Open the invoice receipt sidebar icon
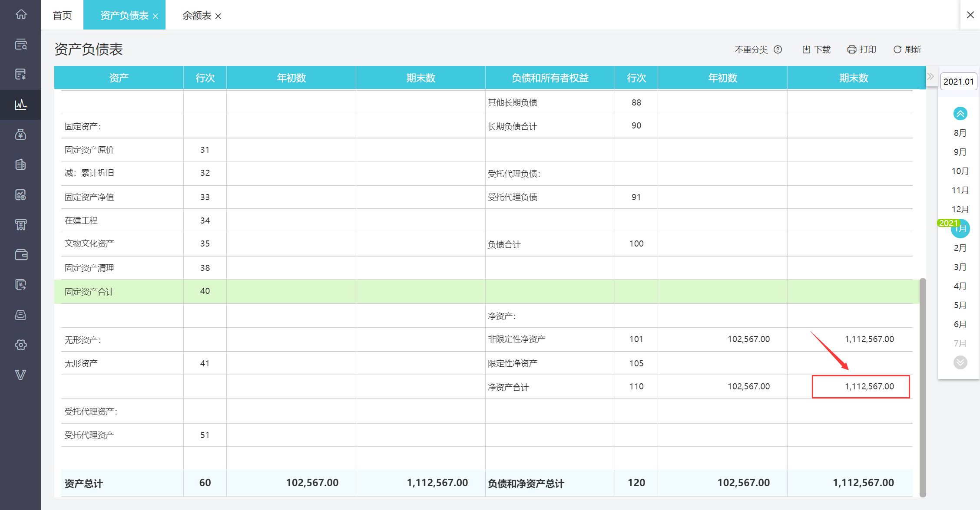The image size is (980, 510). pyautogui.click(x=21, y=224)
